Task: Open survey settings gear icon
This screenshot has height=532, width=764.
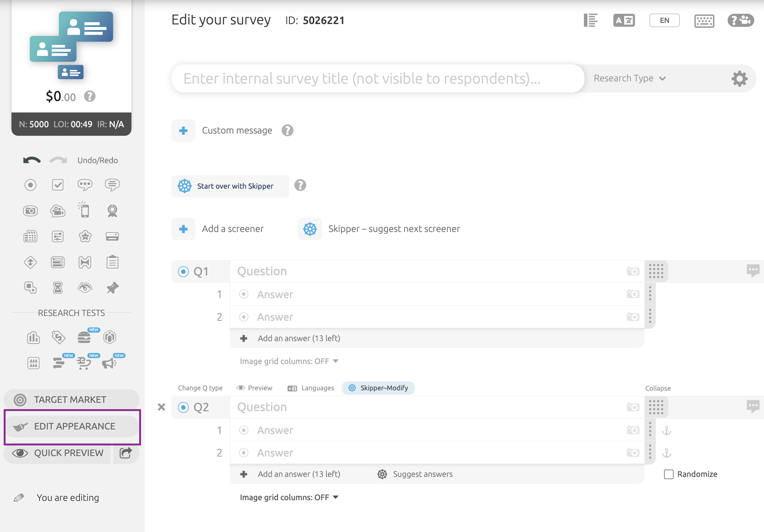Action: pos(740,78)
